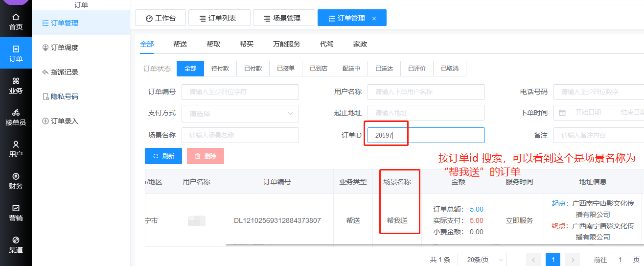Focus the 电话号码 input field
The image size is (644, 266).
[598, 92]
